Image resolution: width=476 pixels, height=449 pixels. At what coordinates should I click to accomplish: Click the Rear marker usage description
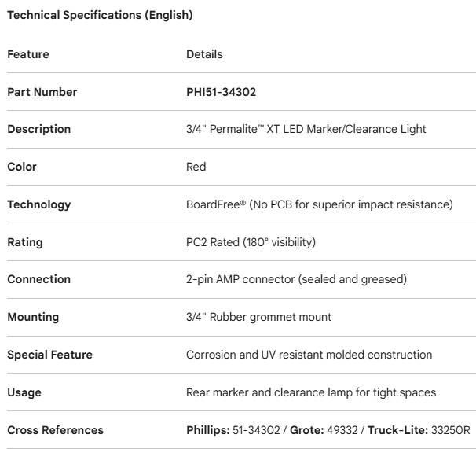coord(311,392)
